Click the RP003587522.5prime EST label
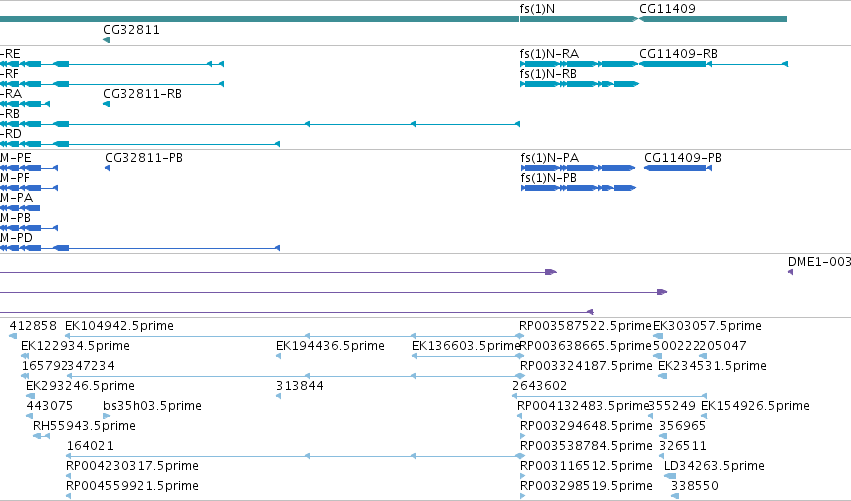The width and height of the screenshot is (851, 501). pos(585,326)
